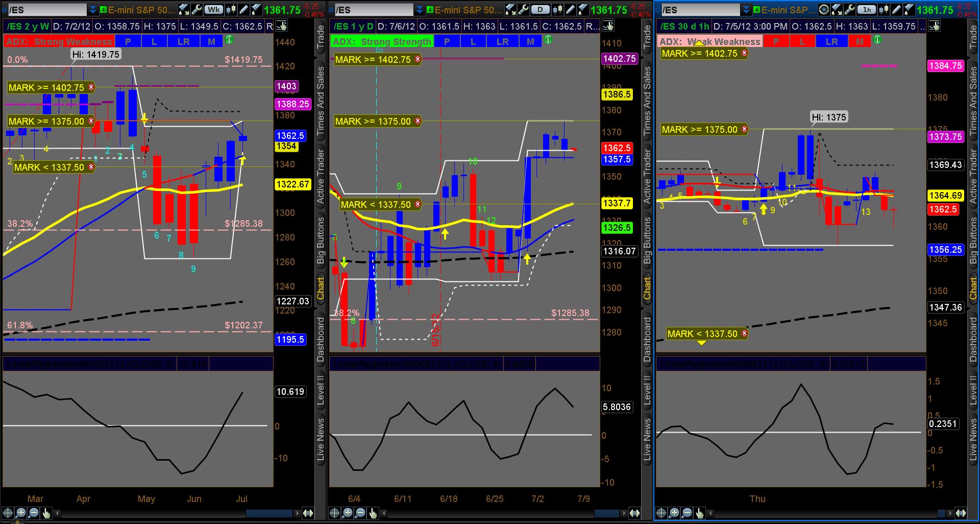Open chart style candlestick icon in daily chart
Viewport: 980px width, 524px height.
(558, 10)
